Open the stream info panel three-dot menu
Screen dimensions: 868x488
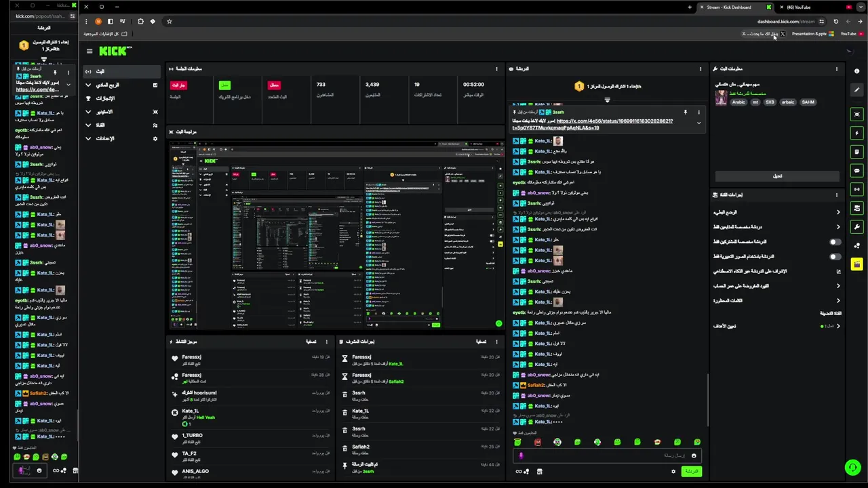836,68
